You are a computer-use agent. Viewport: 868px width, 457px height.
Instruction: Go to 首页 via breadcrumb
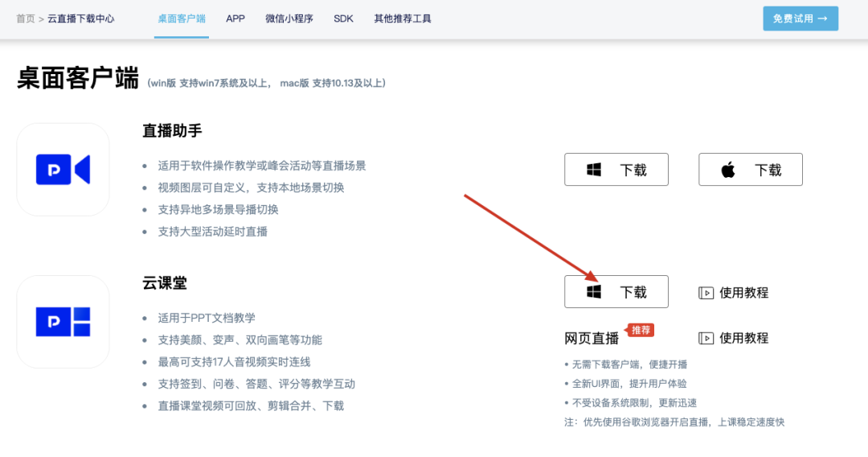point(25,19)
